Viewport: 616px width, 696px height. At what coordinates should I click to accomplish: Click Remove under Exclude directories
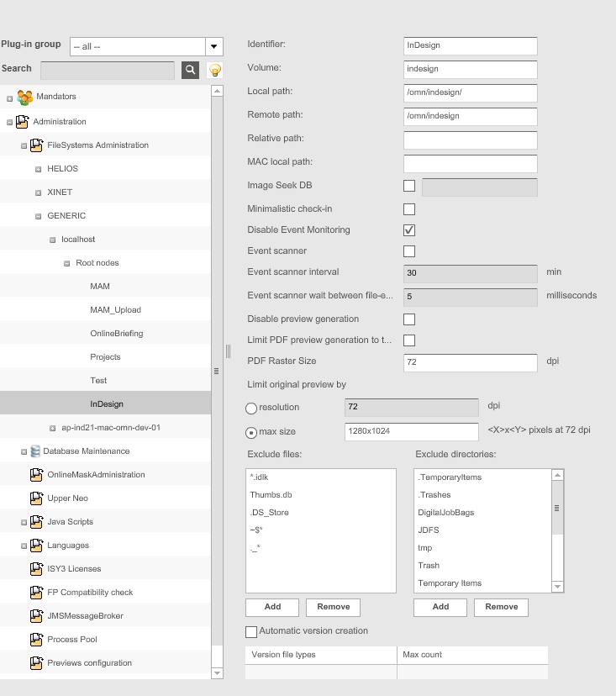502,607
